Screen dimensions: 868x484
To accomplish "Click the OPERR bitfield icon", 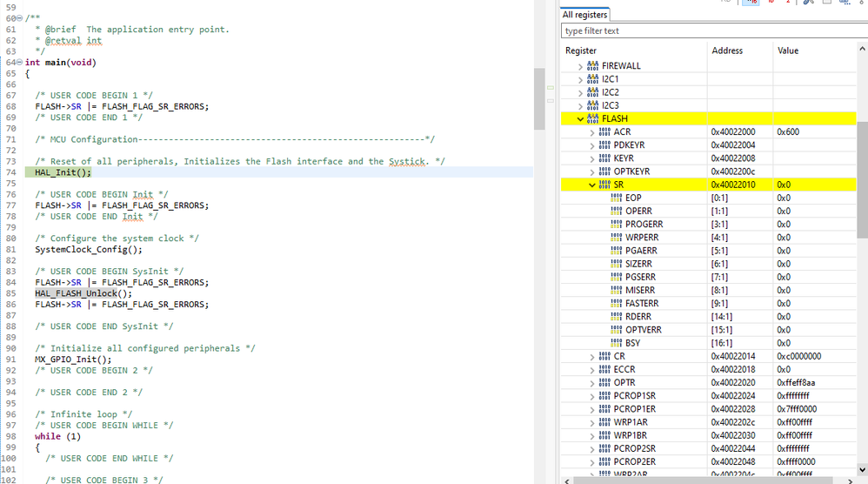I will (x=616, y=211).
